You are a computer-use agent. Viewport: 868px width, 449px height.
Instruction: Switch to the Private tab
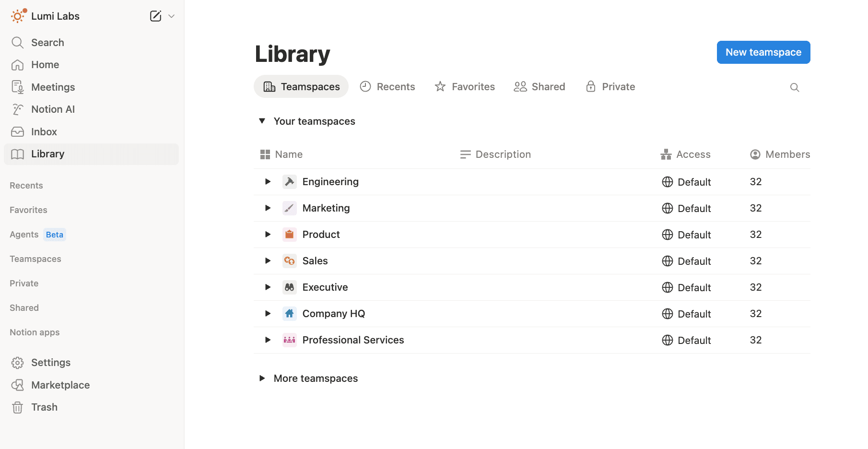[x=610, y=86]
